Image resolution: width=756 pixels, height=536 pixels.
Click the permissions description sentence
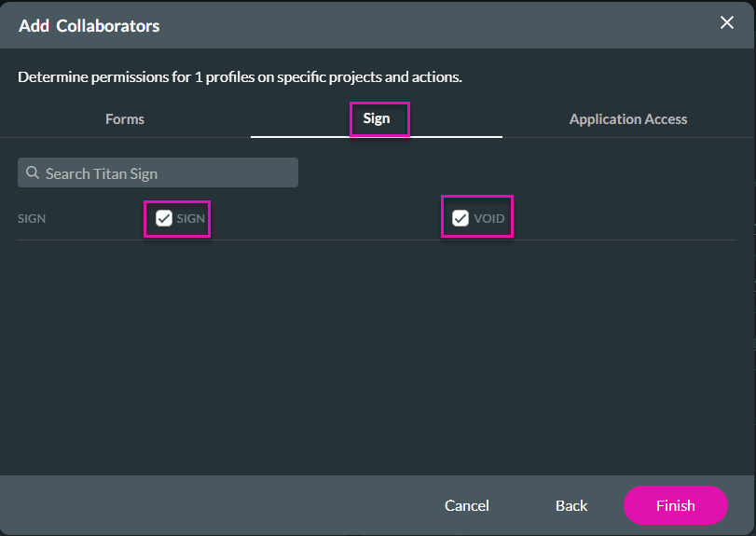point(240,76)
